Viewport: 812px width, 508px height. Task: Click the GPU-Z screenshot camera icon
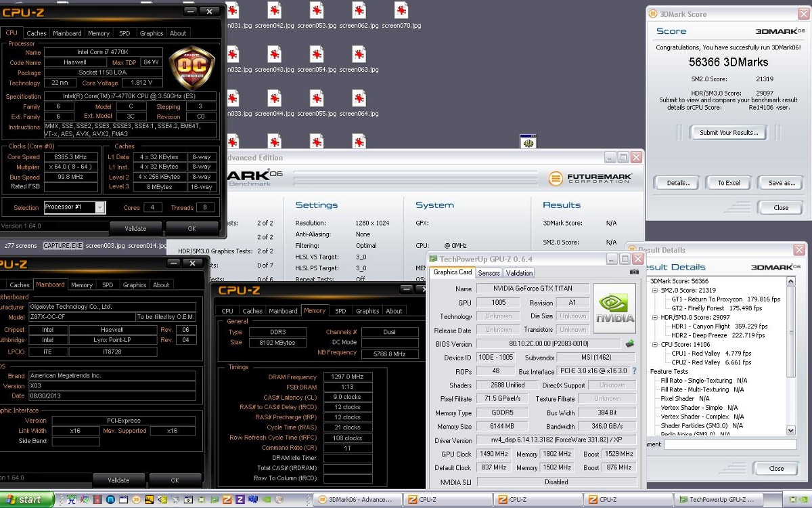(x=633, y=272)
